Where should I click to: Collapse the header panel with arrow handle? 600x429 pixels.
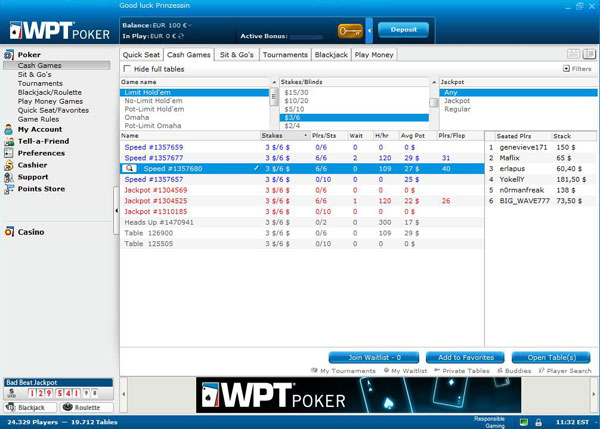click(369, 31)
